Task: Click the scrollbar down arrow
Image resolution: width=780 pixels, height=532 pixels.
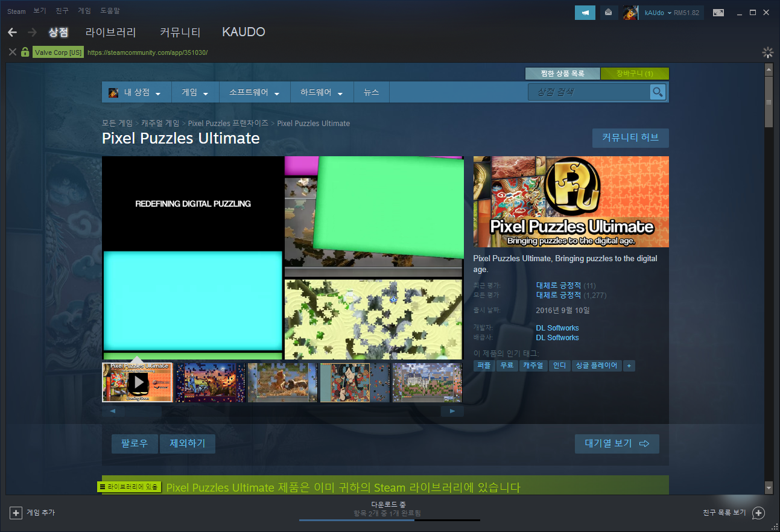Action: tap(769, 487)
